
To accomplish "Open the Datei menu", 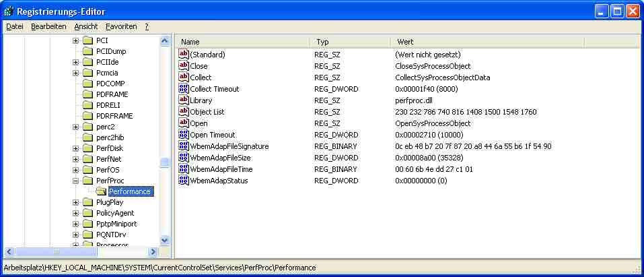I will 15,26.
